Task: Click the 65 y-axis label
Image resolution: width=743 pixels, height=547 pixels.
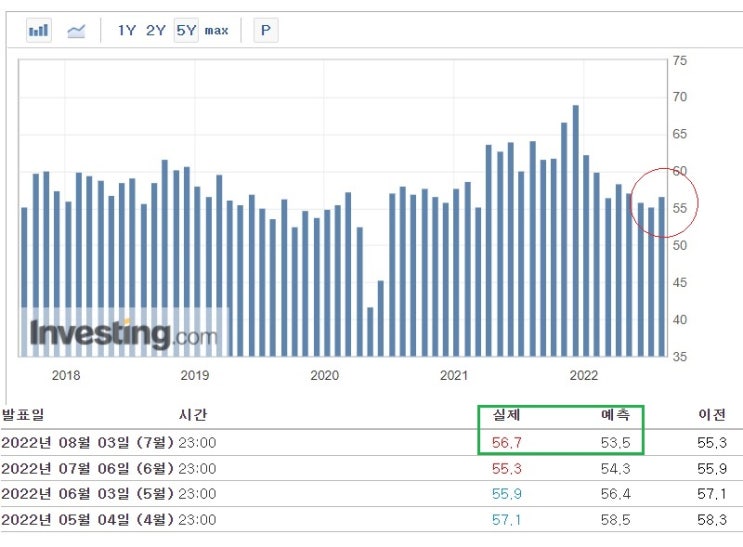Action: pyautogui.click(x=680, y=134)
